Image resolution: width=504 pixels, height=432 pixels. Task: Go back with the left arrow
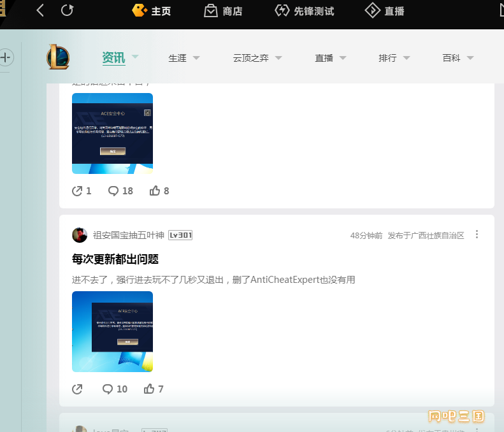[40, 11]
